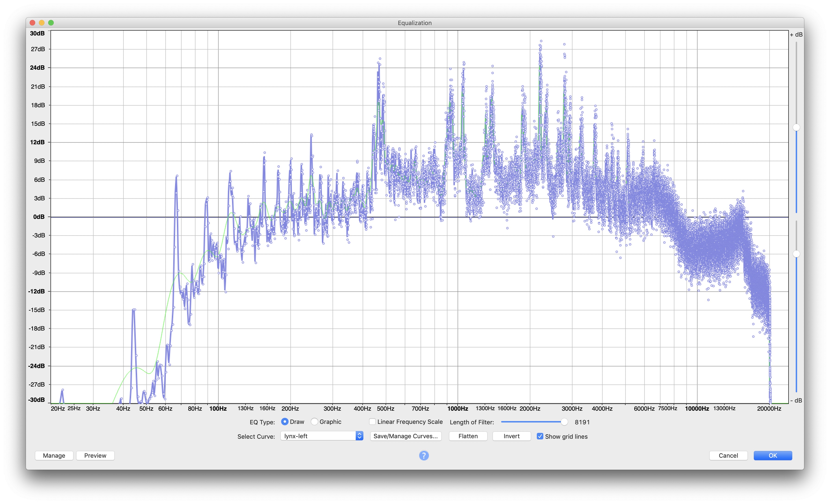This screenshot has height=504, width=830.
Task: Click the 20000Hz frequency axis label
Action: (x=769, y=409)
